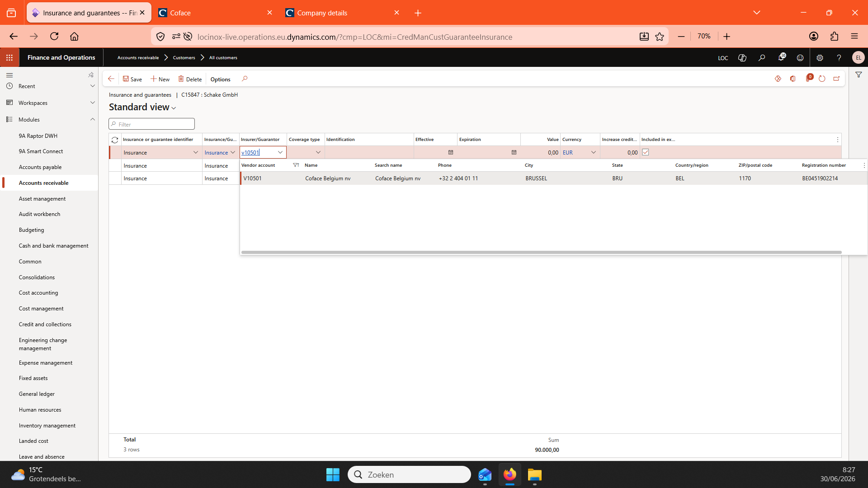Click the Delete trash icon in the toolbar
Image resolution: width=868 pixels, height=488 pixels.
click(181, 79)
